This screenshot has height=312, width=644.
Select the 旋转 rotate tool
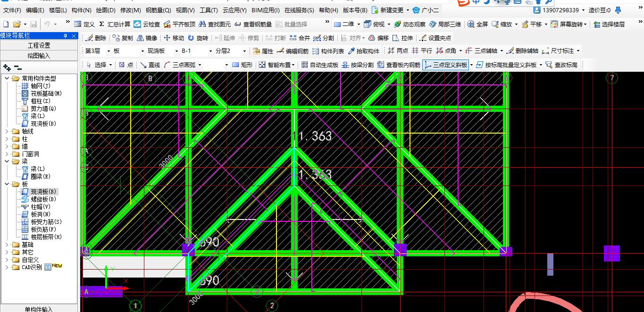point(198,38)
